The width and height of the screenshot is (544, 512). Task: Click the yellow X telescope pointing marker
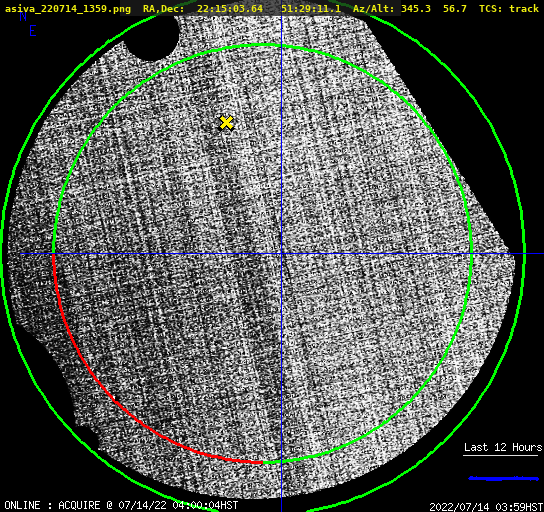pyautogui.click(x=227, y=123)
